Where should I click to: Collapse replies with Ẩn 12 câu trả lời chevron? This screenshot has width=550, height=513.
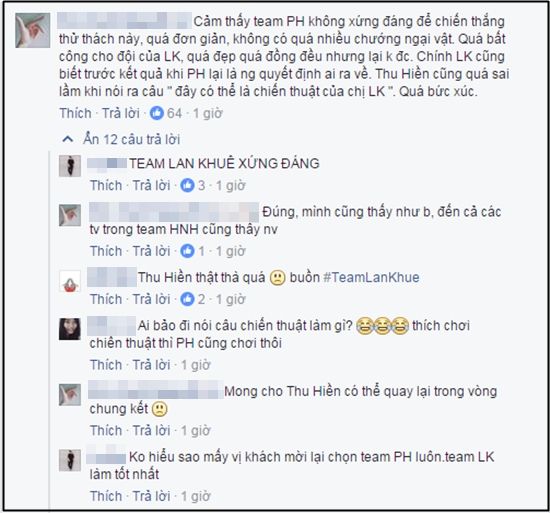point(67,140)
